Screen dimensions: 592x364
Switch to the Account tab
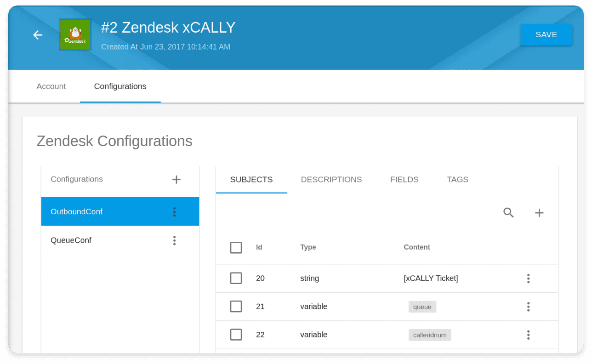click(51, 86)
